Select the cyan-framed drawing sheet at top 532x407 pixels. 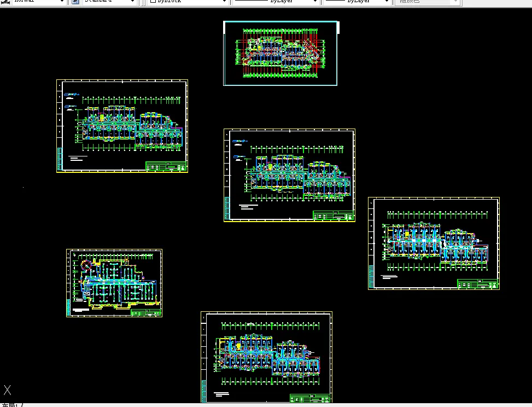pos(280,53)
